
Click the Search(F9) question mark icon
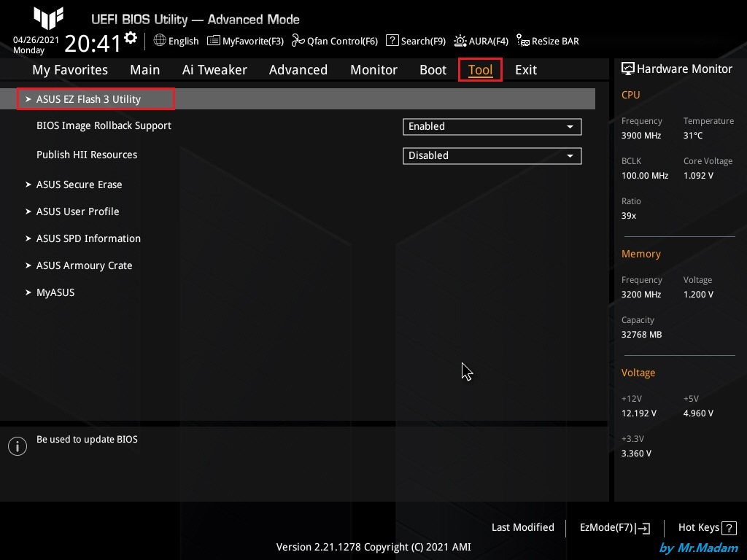(x=392, y=41)
